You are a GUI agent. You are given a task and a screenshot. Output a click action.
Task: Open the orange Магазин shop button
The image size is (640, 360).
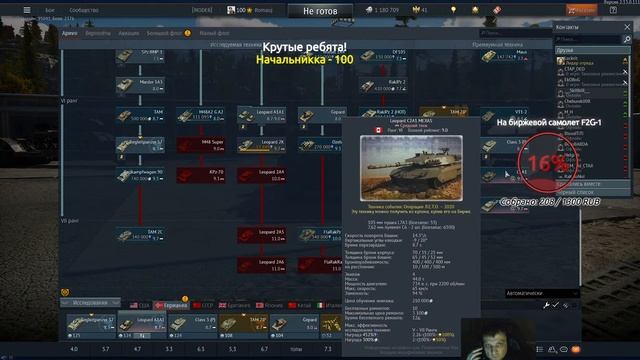tap(582, 10)
